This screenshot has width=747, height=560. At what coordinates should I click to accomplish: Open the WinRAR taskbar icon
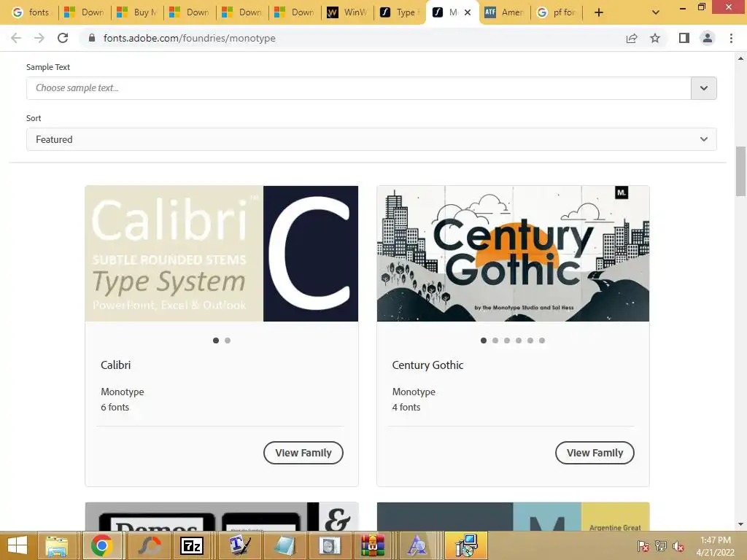(373, 545)
